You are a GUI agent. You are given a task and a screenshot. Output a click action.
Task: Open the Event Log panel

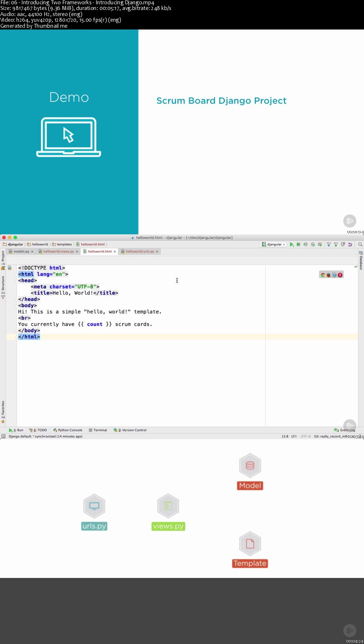[x=344, y=430]
